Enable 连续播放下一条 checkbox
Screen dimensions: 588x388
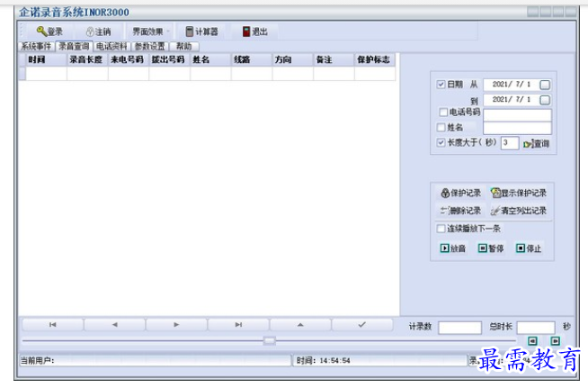(441, 229)
